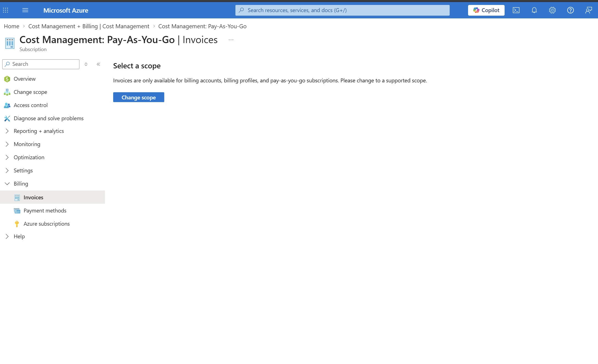Open Cost Management: Pay-As-You-Go breadcrumb

pyautogui.click(x=202, y=26)
